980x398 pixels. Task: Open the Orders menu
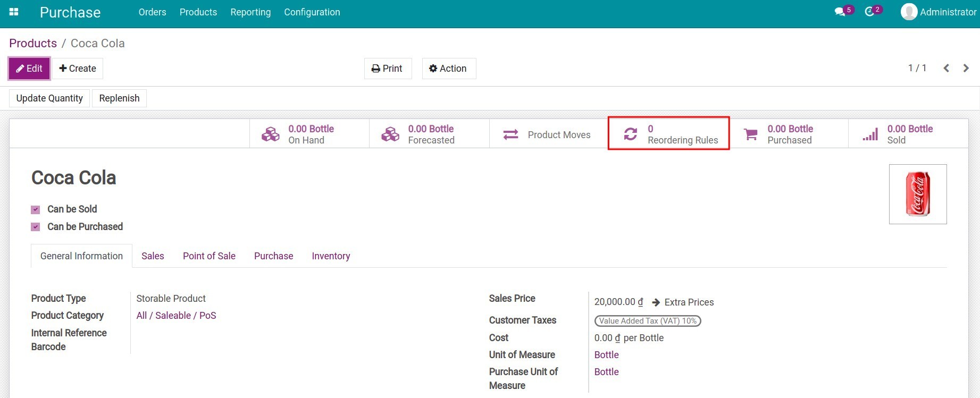pos(152,12)
